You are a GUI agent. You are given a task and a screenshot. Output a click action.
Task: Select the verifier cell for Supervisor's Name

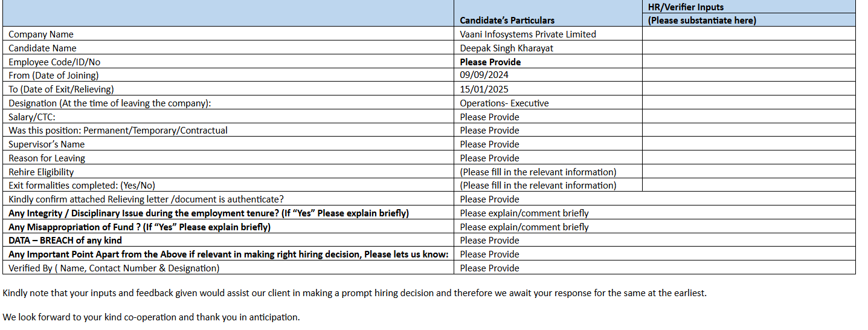[x=748, y=144]
